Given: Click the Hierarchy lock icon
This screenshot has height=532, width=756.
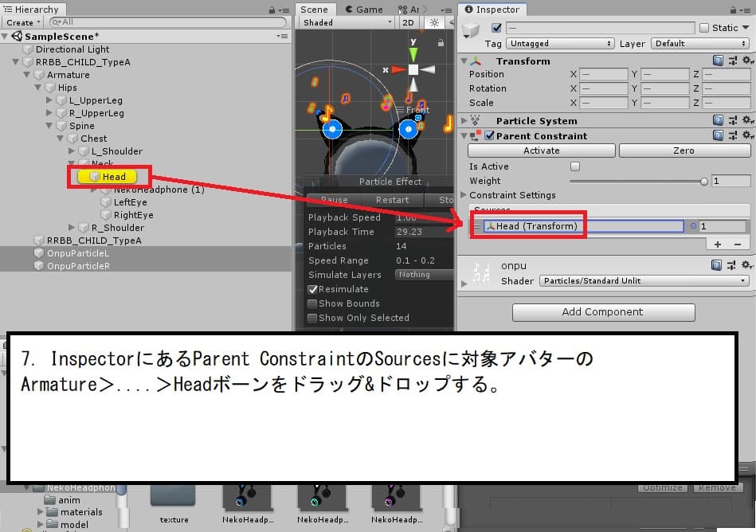Looking at the screenshot, I should 272,10.
